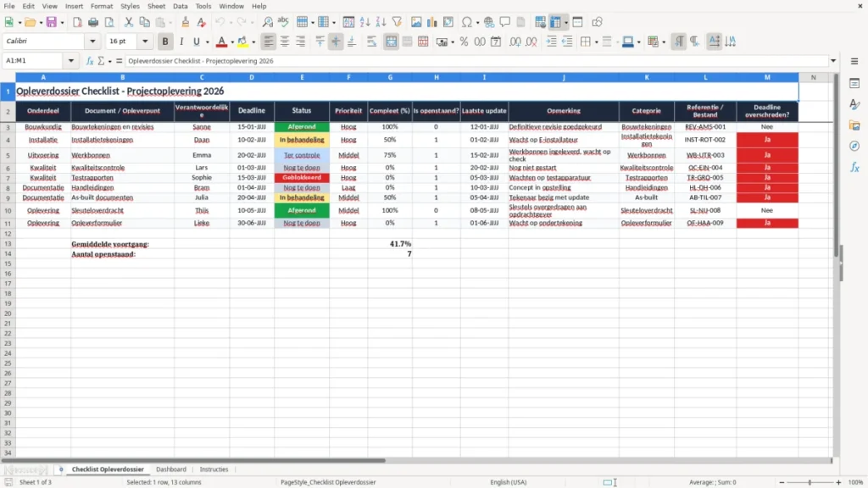Open the Format menu

click(102, 6)
